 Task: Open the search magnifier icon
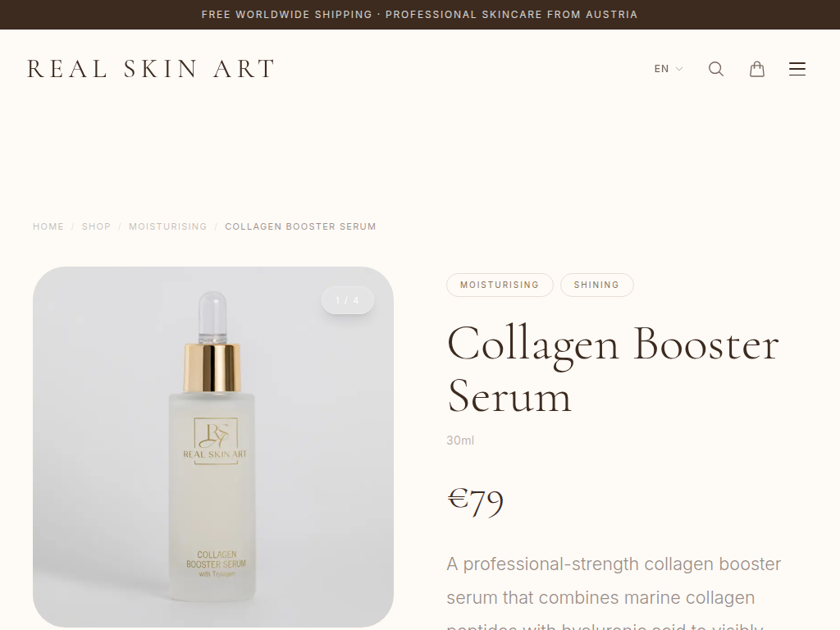(x=715, y=69)
